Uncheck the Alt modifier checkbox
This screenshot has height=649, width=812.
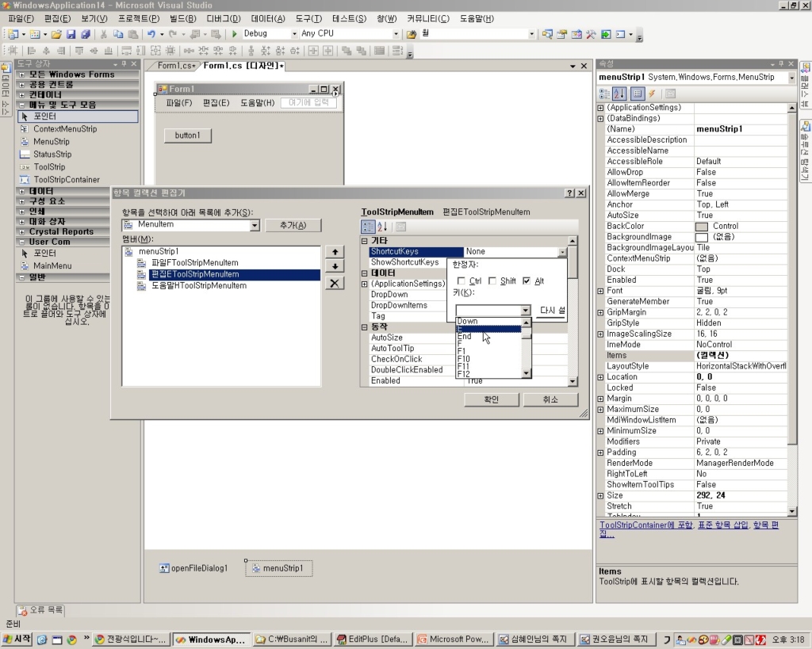pos(527,281)
